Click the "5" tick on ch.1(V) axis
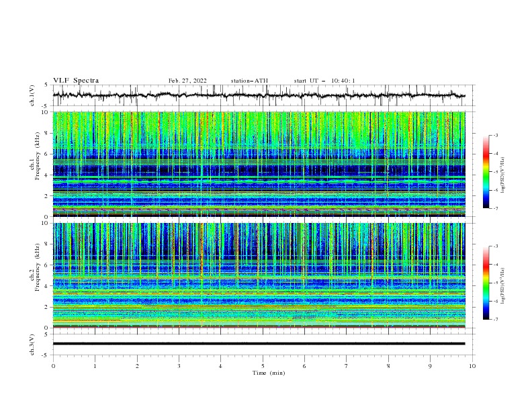Image resolution: width=532 pixels, height=411 pixels. click(46, 85)
